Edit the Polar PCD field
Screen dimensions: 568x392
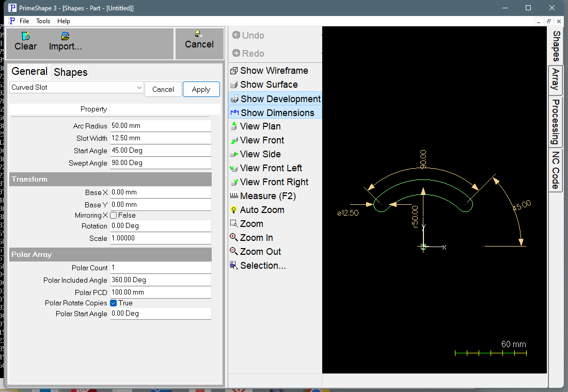coord(161,292)
